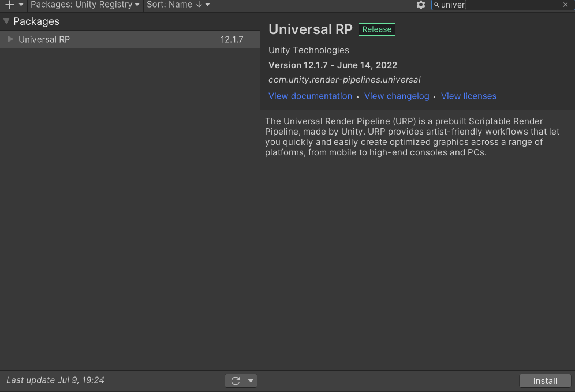
Task: Expand the Universal RP entry's triangle
Action: pos(10,39)
